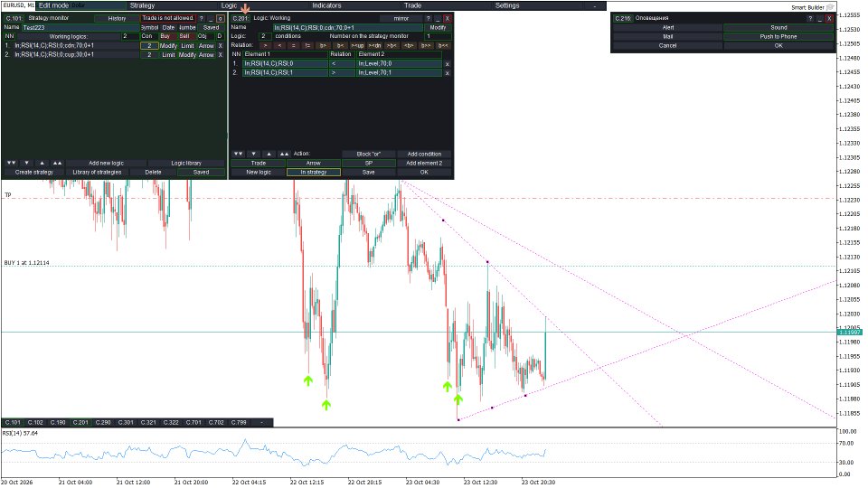
Task: Click Block "or" button in Logic panel
Action: pyautogui.click(x=369, y=154)
